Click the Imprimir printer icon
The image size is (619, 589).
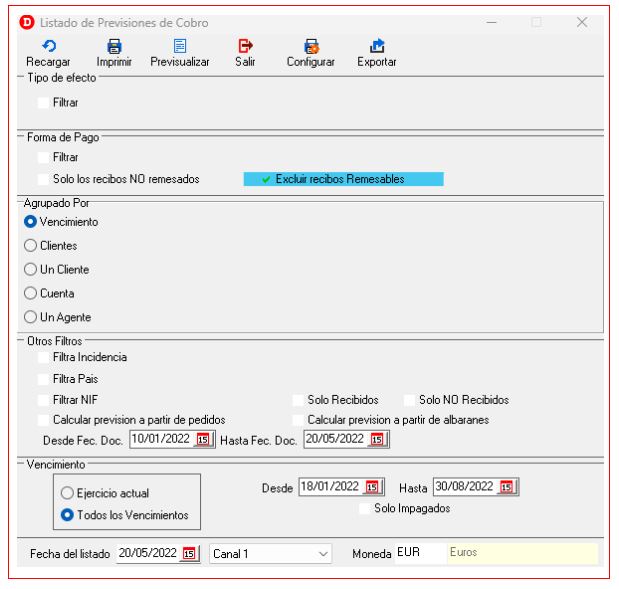tap(113, 45)
